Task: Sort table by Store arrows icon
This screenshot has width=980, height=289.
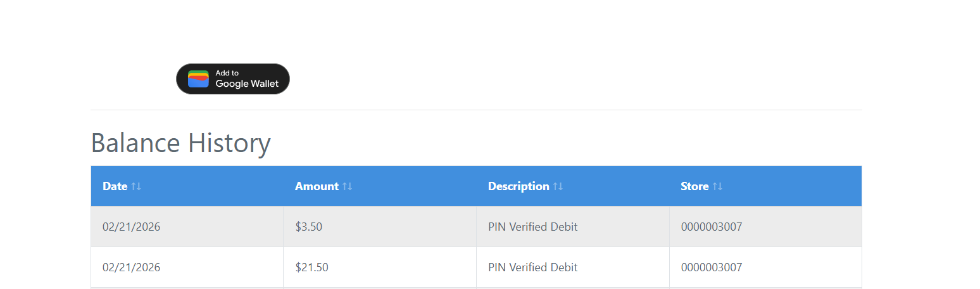Action: pos(717,186)
